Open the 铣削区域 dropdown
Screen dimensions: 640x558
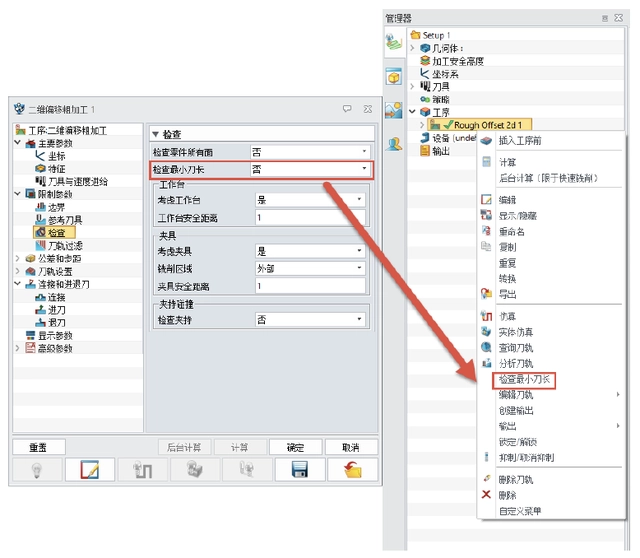pyautogui.click(x=310, y=269)
